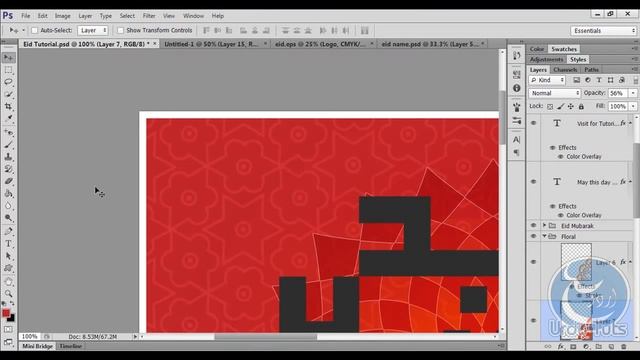Switch to the Paths tab

point(591,70)
